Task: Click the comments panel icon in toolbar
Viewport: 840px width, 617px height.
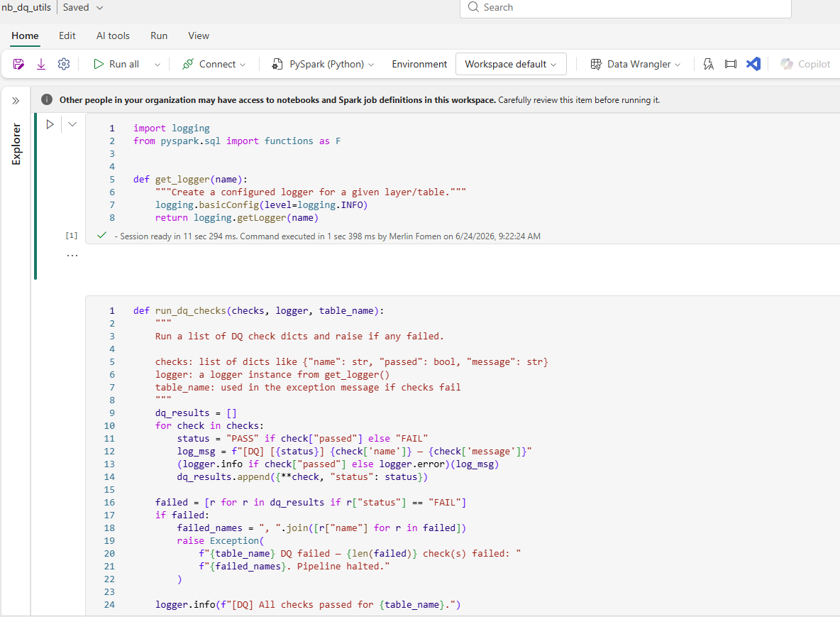Action: pos(730,65)
